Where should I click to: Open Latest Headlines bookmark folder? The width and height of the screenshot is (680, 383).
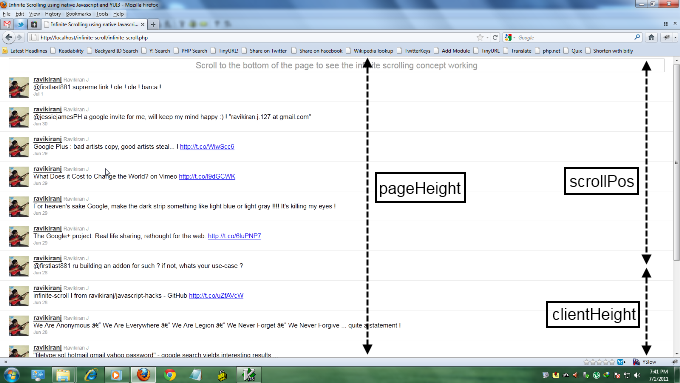pos(24,51)
